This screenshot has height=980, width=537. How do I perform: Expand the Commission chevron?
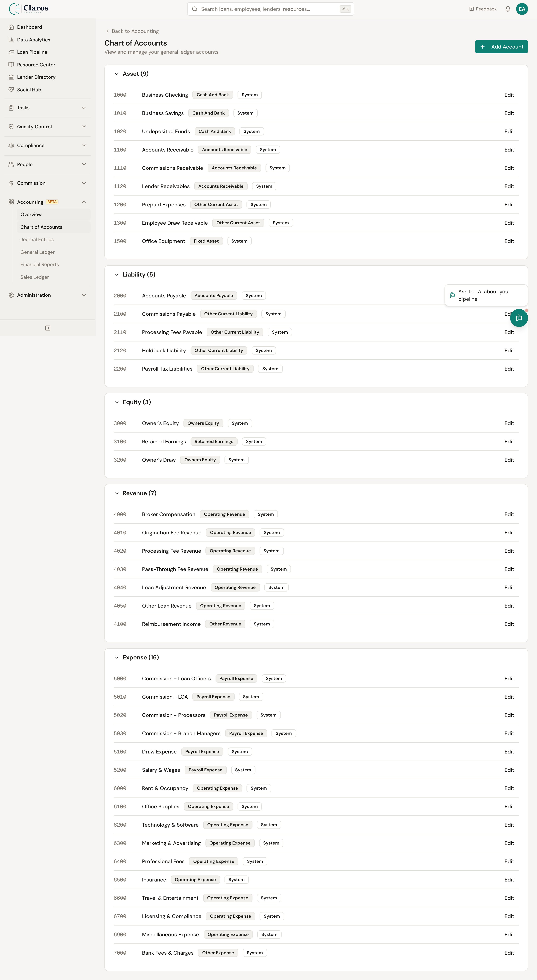click(x=84, y=183)
